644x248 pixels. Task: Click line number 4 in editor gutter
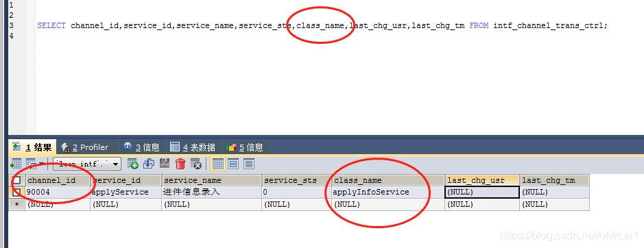coord(11,36)
